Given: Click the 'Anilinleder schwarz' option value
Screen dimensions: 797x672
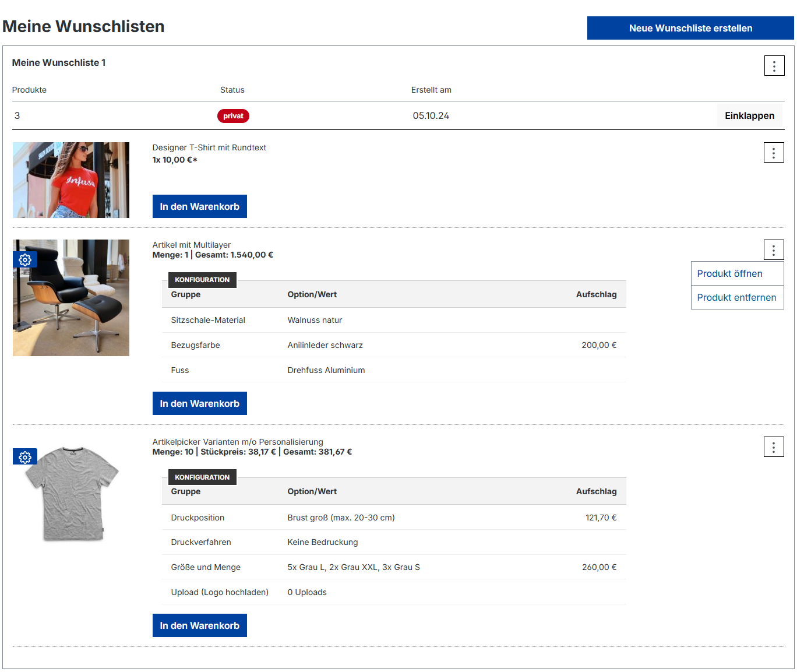Looking at the screenshot, I should (x=325, y=345).
